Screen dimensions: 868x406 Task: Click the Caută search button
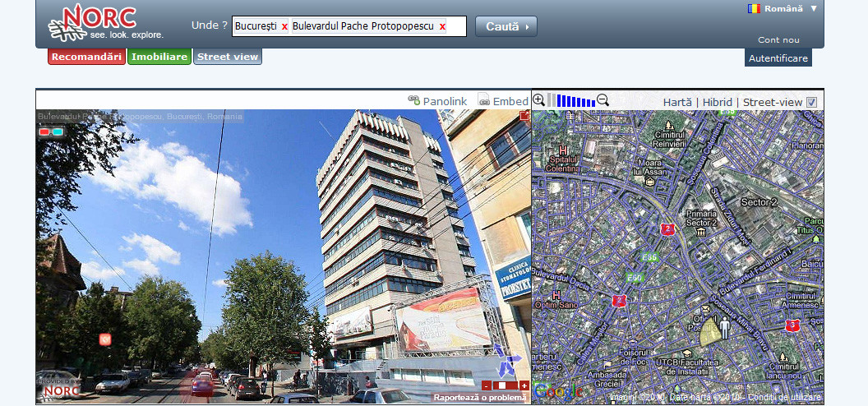(x=506, y=26)
